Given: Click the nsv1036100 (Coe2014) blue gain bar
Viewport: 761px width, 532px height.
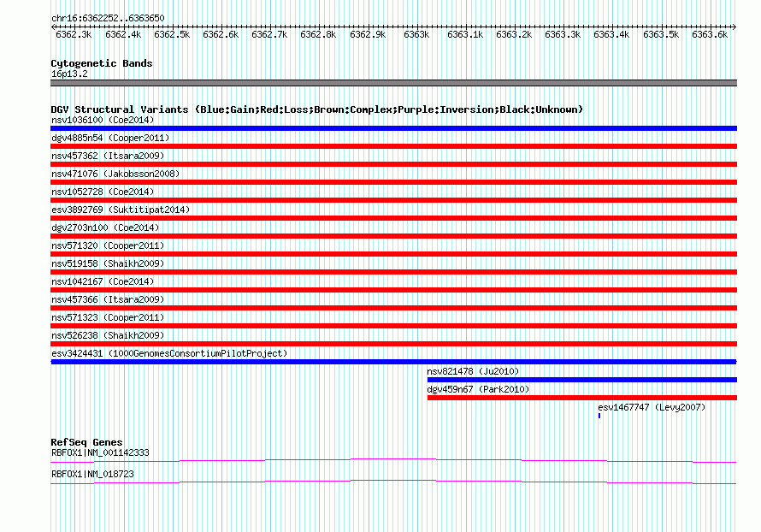Looking at the screenshot, I should (x=393, y=128).
